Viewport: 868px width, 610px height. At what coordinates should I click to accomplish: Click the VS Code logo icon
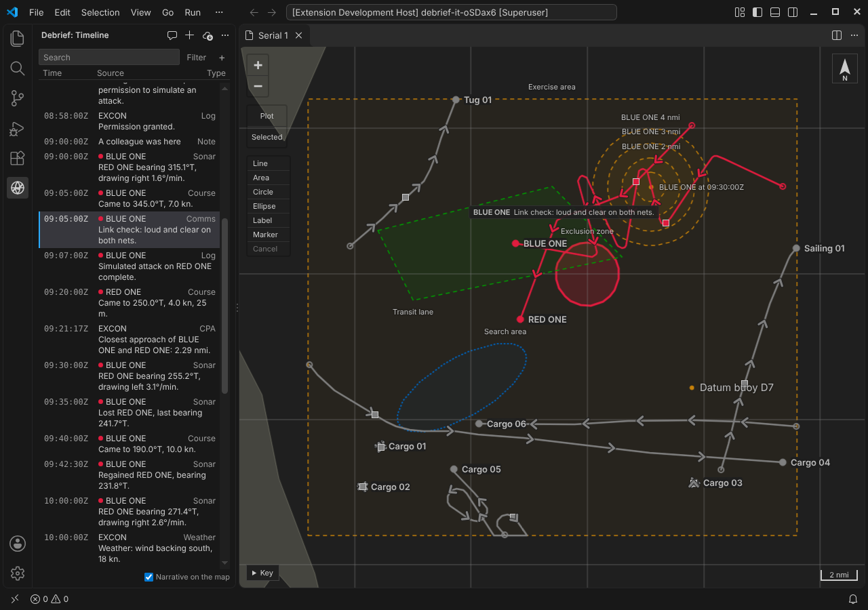click(x=13, y=12)
